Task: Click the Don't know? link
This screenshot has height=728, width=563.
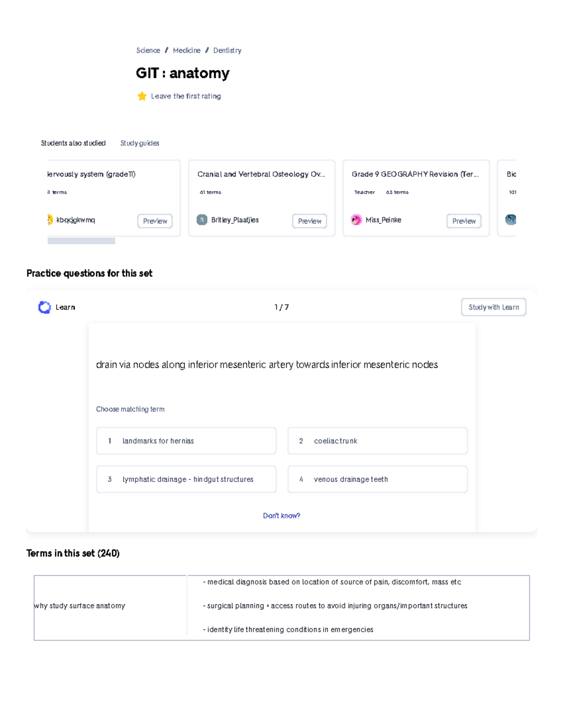Action: [281, 515]
